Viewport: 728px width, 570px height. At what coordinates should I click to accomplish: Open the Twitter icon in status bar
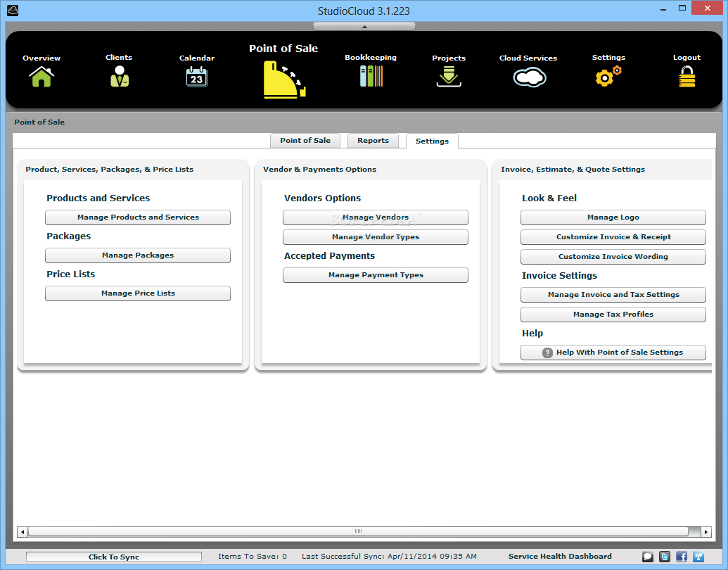click(x=665, y=557)
